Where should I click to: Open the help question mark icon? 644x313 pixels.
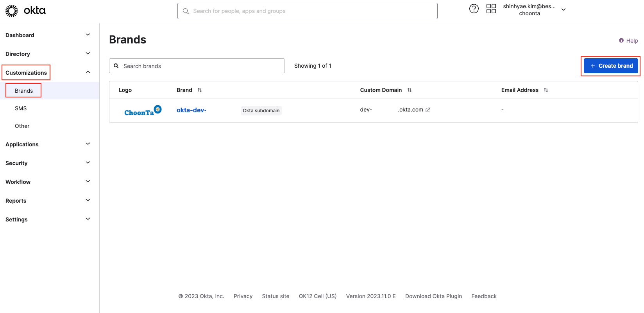[x=474, y=9]
